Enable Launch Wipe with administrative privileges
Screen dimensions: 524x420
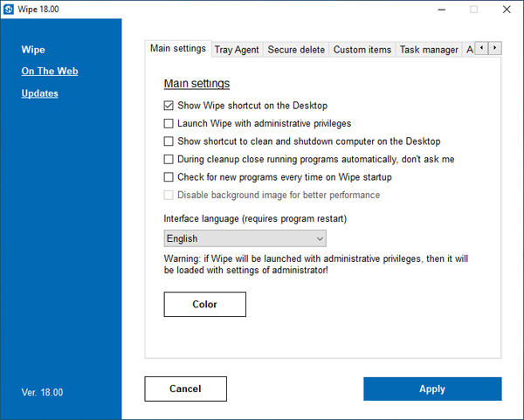point(169,124)
